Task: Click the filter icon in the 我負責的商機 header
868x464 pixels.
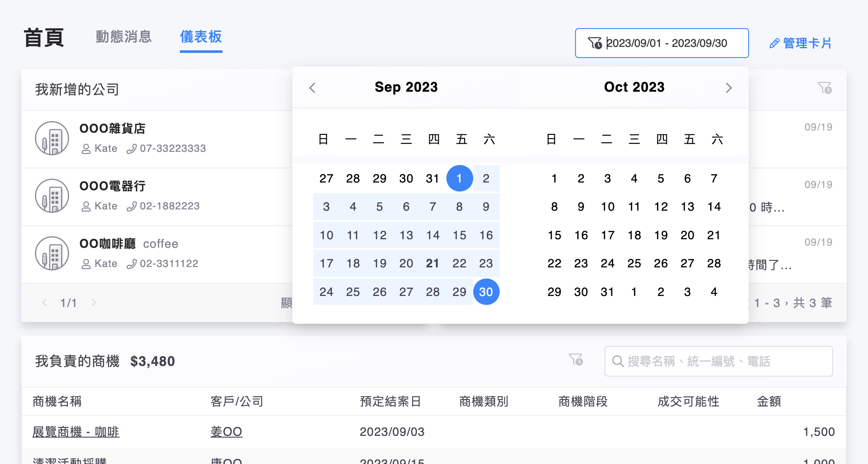Action: 576,360
